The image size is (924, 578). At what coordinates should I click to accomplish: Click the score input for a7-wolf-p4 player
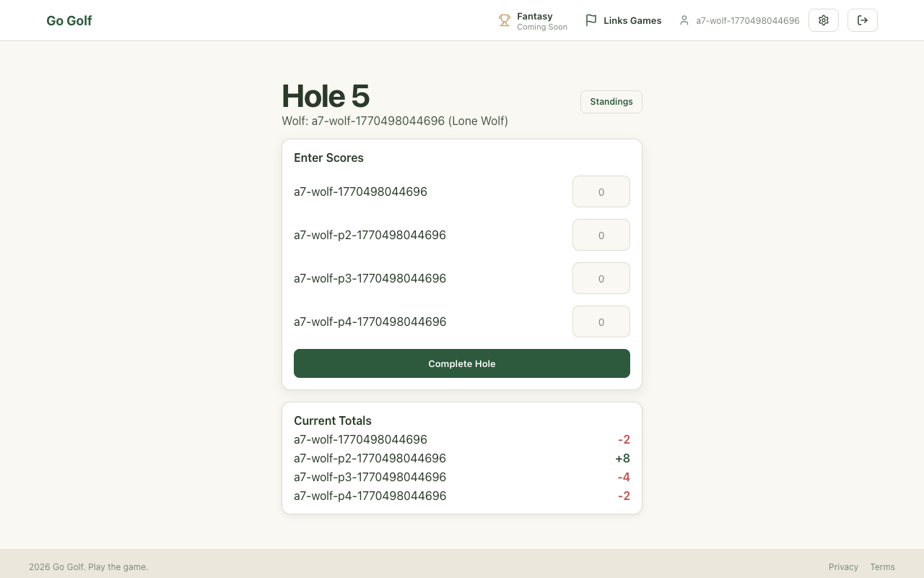(601, 322)
